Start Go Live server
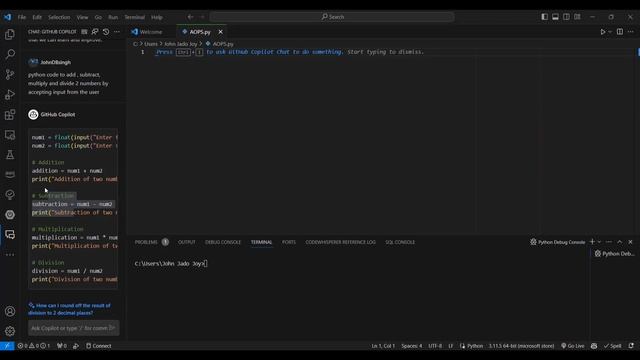Viewport: 640px width, 360px height. [573, 346]
